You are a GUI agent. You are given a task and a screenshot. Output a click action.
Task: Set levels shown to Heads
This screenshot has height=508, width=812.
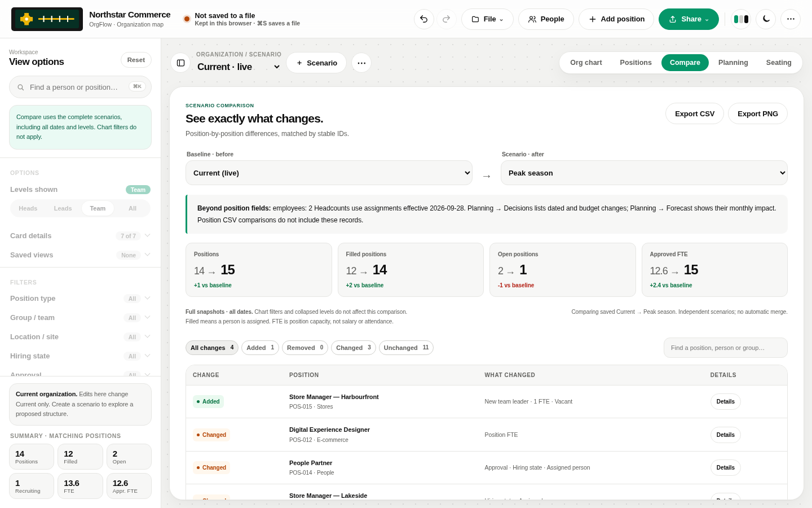point(28,208)
